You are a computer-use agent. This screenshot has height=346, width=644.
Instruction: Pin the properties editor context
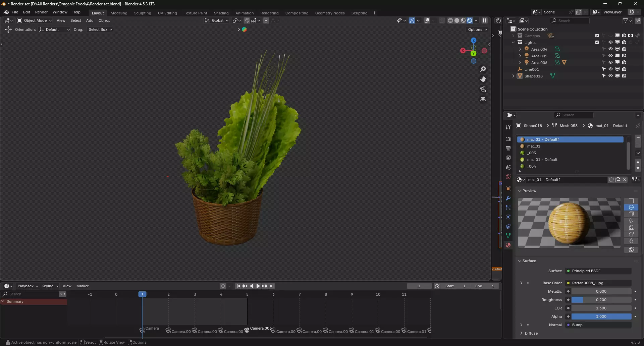pos(638,126)
